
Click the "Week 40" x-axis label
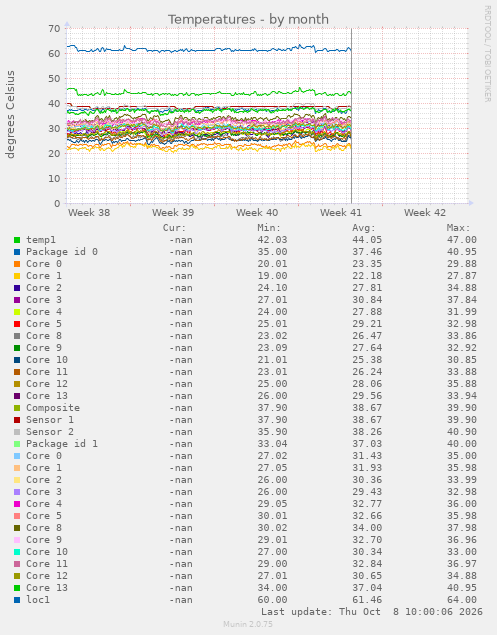pyautogui.click(x=257, y=213)
